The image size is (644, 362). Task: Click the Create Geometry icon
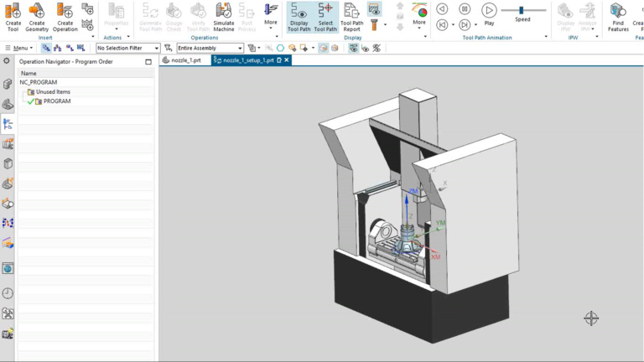[37, 17]
